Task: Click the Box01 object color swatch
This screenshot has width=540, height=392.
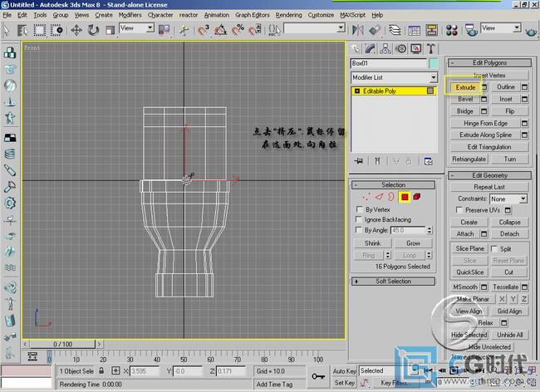Action: tap(433, 63)
